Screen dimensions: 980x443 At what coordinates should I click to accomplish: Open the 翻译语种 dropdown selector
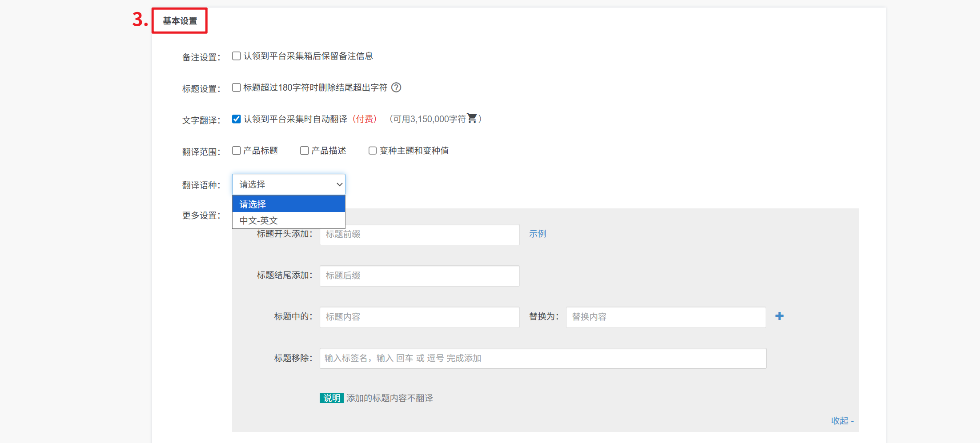289,184
